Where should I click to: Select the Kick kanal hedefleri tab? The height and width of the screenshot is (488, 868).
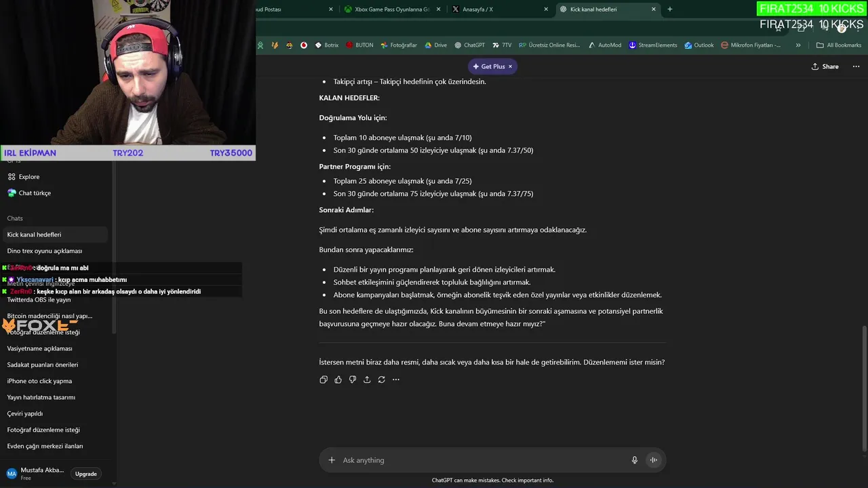pyautogui.click(x=607, y=9)
